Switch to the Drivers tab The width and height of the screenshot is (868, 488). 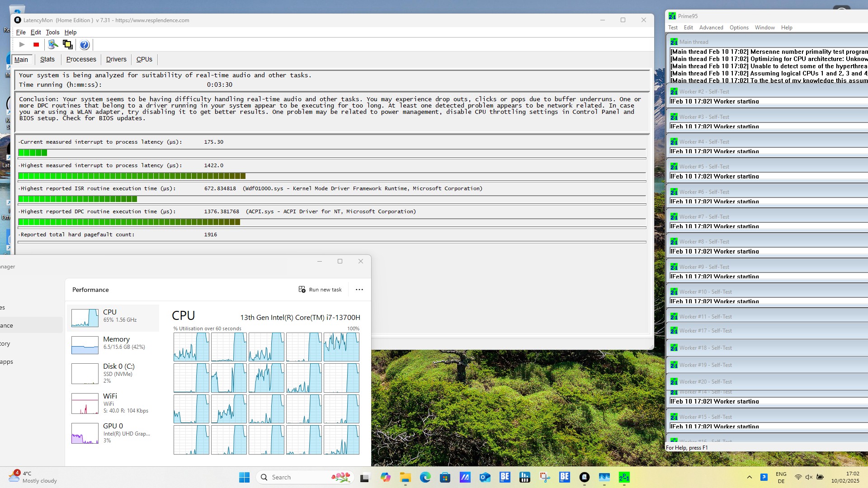pyautogui.click(x=116, y=59)
